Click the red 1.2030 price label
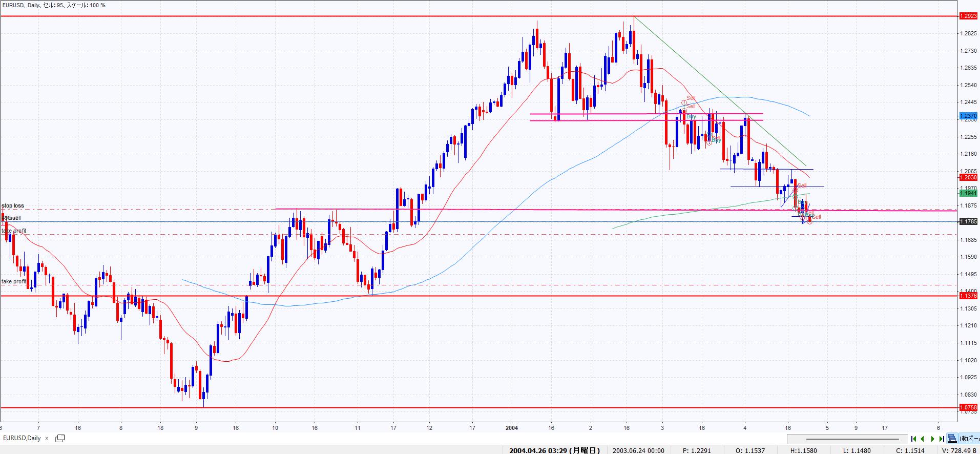The width and height of the screenshot is (980, 454). click(968, 177)
